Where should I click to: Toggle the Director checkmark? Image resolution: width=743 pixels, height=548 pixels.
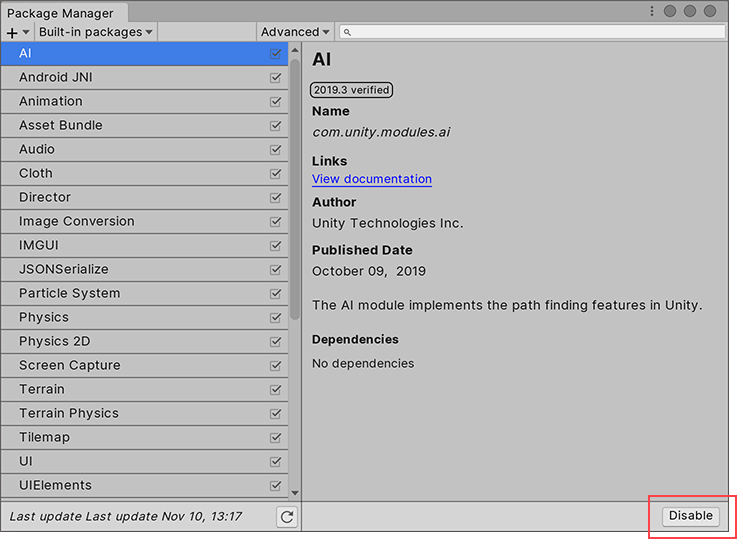pyautogui.click(x=275, y=198)
